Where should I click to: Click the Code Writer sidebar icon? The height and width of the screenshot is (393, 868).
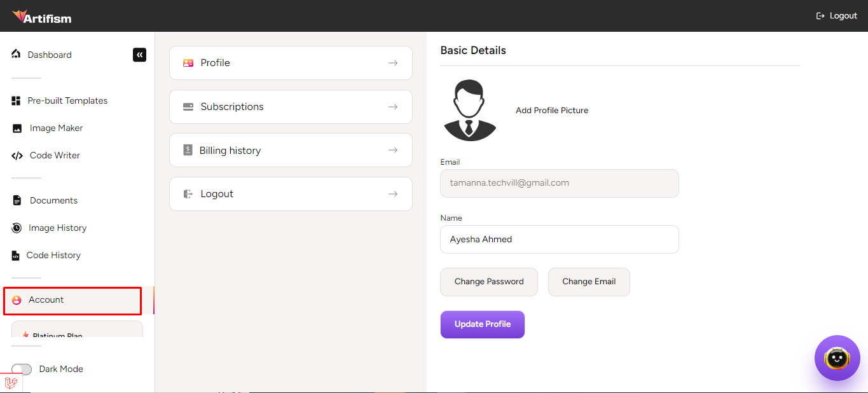coord(17,156)
